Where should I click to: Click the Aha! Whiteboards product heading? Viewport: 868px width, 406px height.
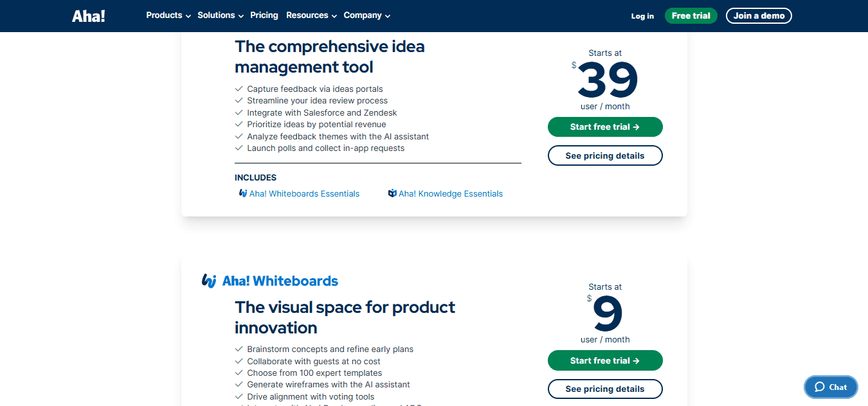point(280,281)
